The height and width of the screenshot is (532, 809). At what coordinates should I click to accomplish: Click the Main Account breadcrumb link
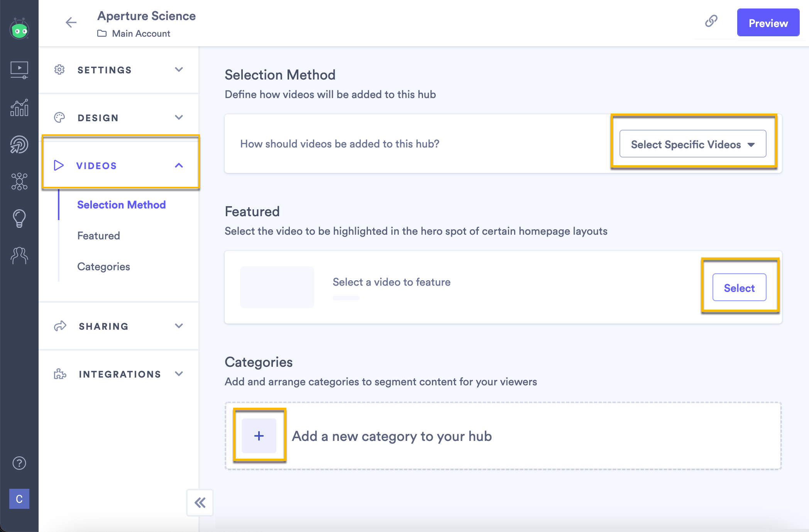click(141, 34)
